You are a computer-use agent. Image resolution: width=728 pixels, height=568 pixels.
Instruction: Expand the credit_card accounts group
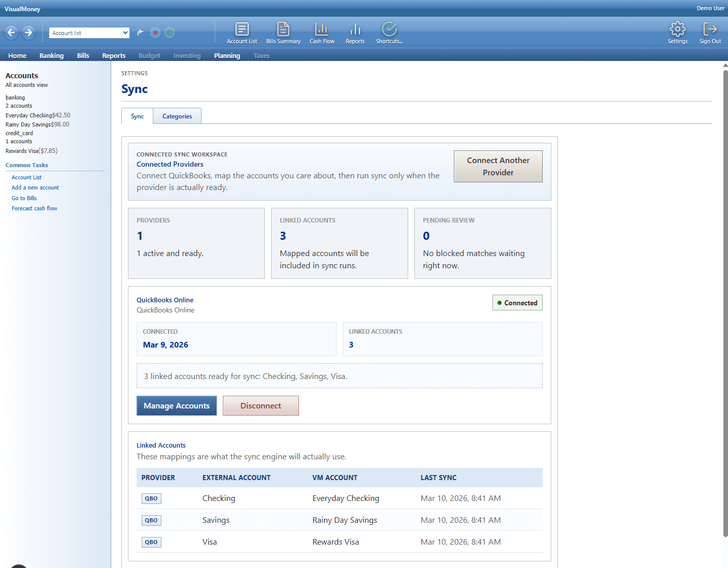pos(19,133)
